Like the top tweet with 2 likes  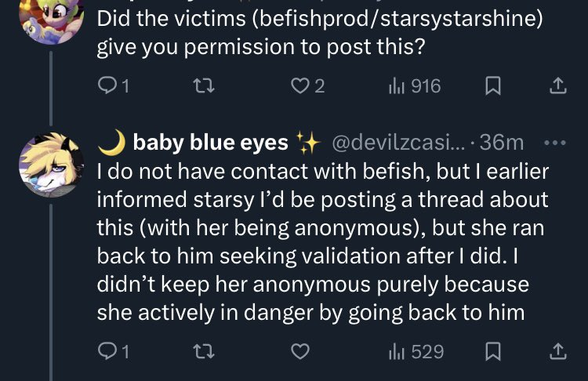click(x=299, y=86)
